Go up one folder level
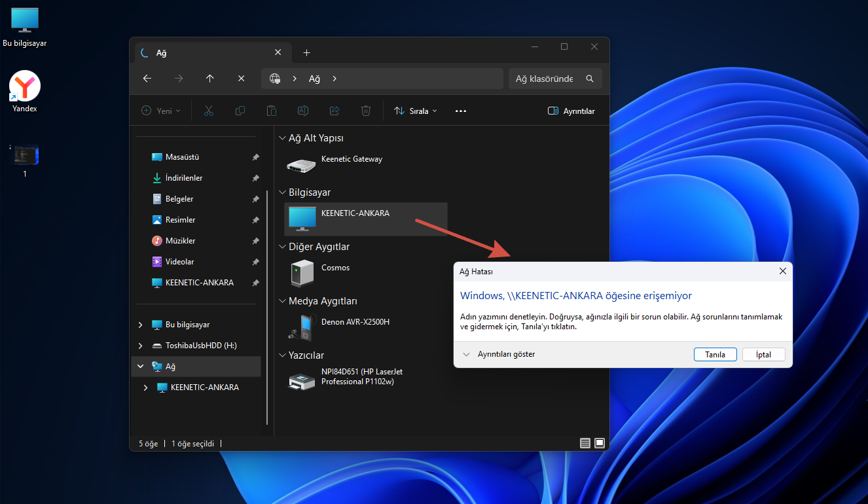Image resolution: width=868 pixels, height=504 pixels. coord(210,79)
